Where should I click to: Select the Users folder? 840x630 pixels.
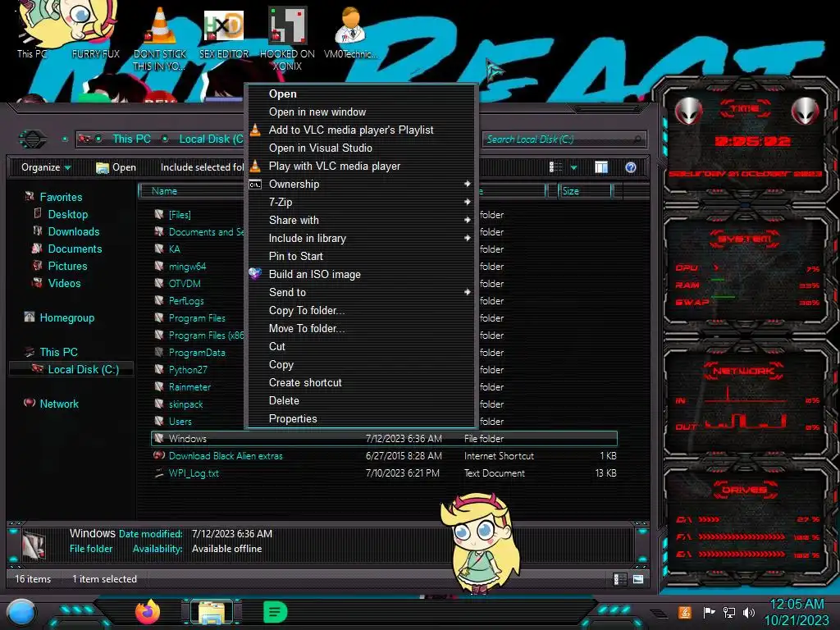[x=180, y=421]
